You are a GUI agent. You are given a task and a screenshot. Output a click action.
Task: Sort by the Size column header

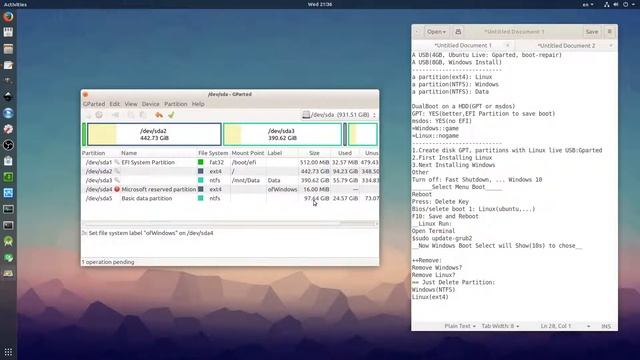point(314,153)
